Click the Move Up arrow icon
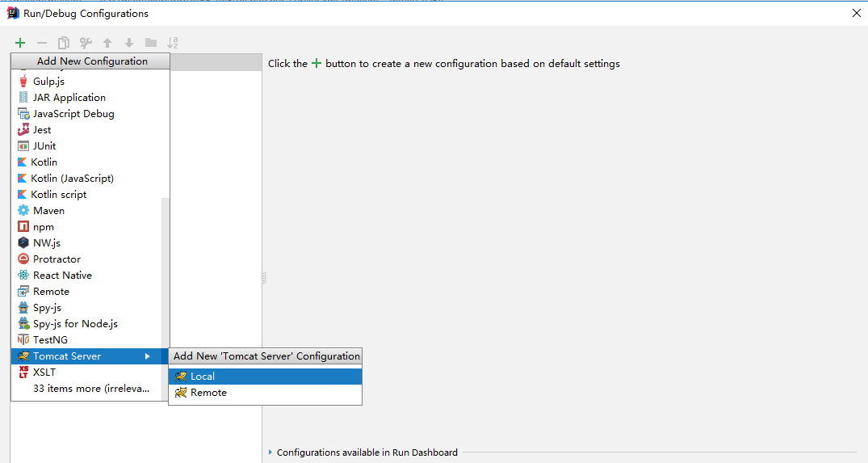Viewport: 868px width, 463px height. (107, 43)
